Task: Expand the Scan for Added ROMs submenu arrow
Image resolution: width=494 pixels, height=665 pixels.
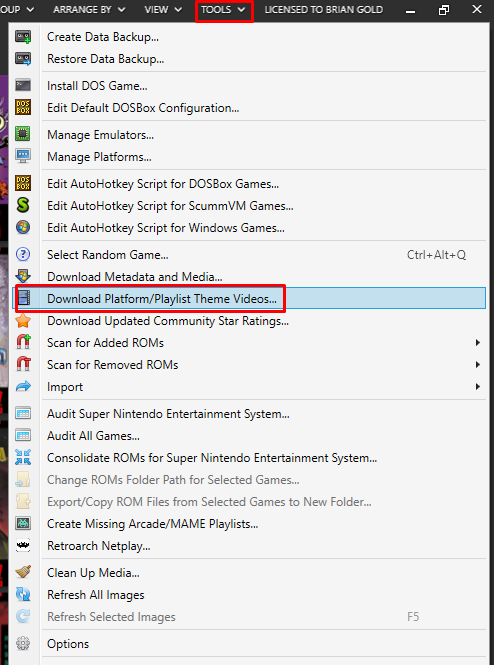Action: 478,343
